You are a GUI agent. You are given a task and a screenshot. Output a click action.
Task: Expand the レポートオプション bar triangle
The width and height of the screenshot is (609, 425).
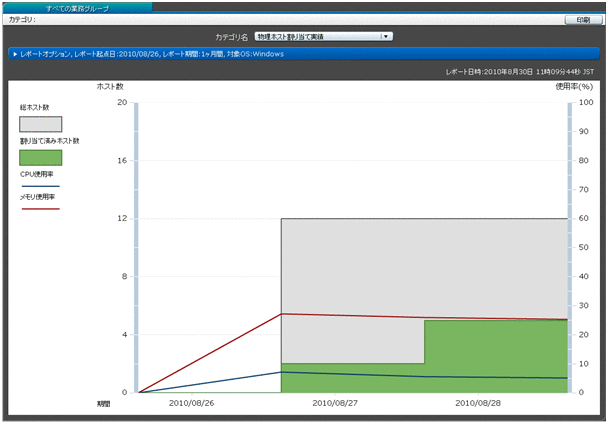click(15, 53)
